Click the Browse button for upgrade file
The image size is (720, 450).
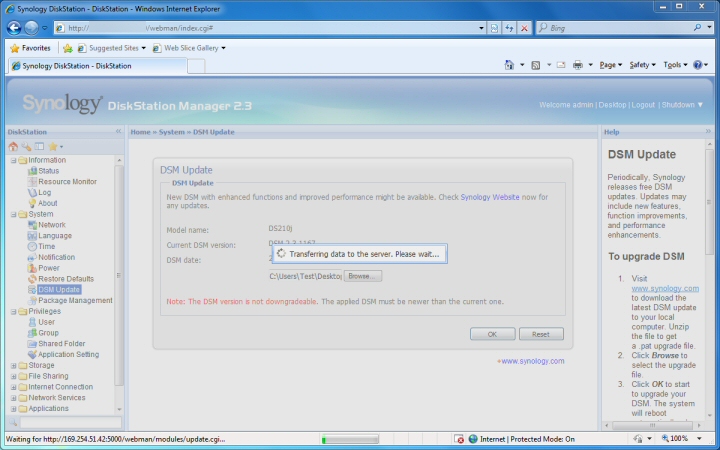coord(363,276)
